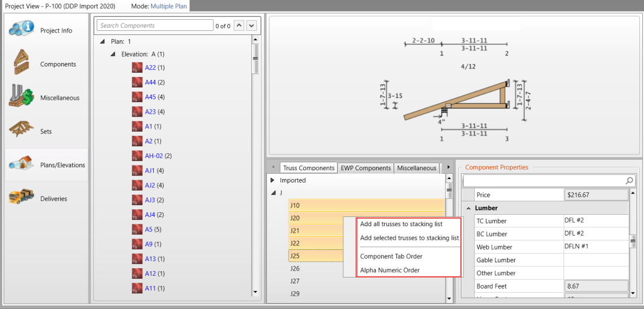Click the truss icon beside A1
Screen dimensions: 644x309
(x=137, y=126)
